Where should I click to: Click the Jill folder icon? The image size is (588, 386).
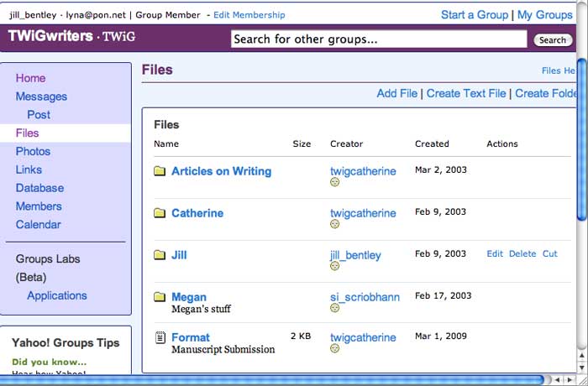160,255
